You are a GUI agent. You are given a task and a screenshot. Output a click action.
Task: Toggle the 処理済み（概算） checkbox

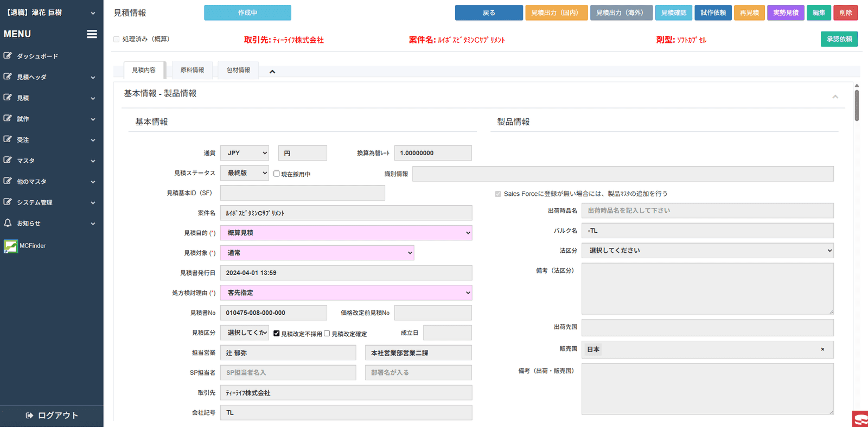pyautogui.click(x=116, y=39)
